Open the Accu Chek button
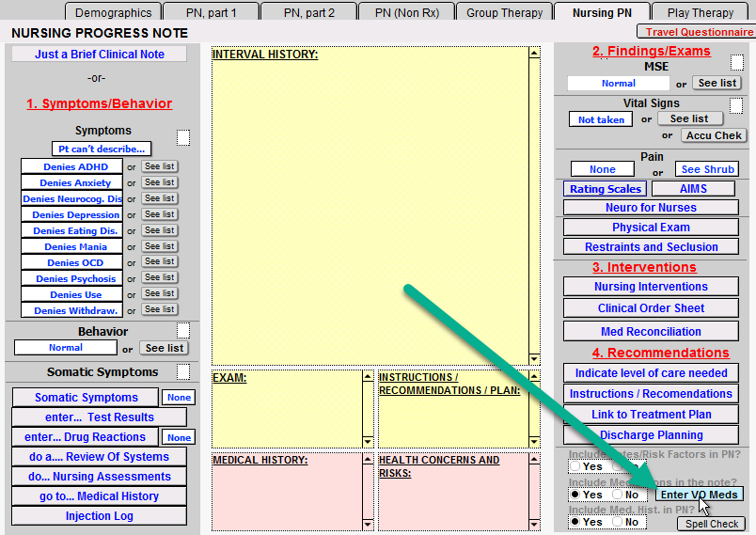The width and height of the screenshot is (756, 535). point(714,135)
